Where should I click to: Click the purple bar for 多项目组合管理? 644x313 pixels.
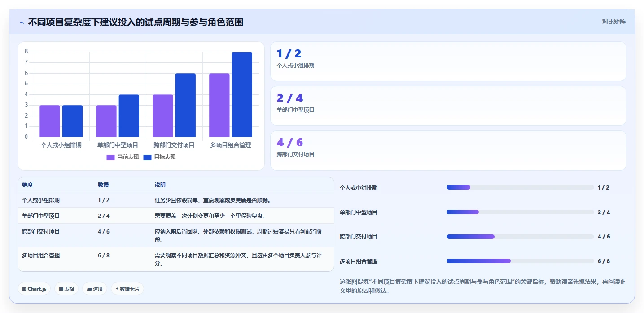219,105
